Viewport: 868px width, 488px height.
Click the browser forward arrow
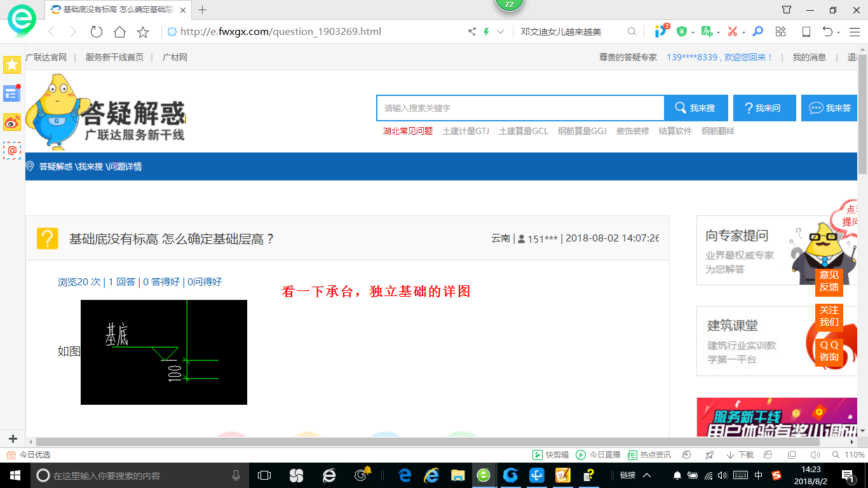73,32
